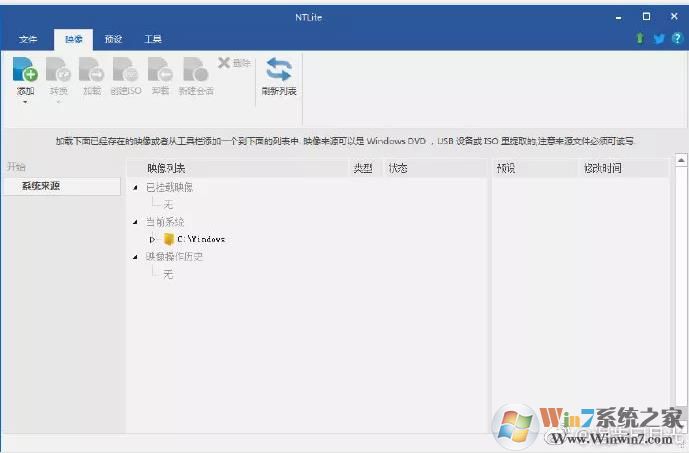Switch to the 工具 tab
This screenshot has height=453, width=689.
pos(153,39)
